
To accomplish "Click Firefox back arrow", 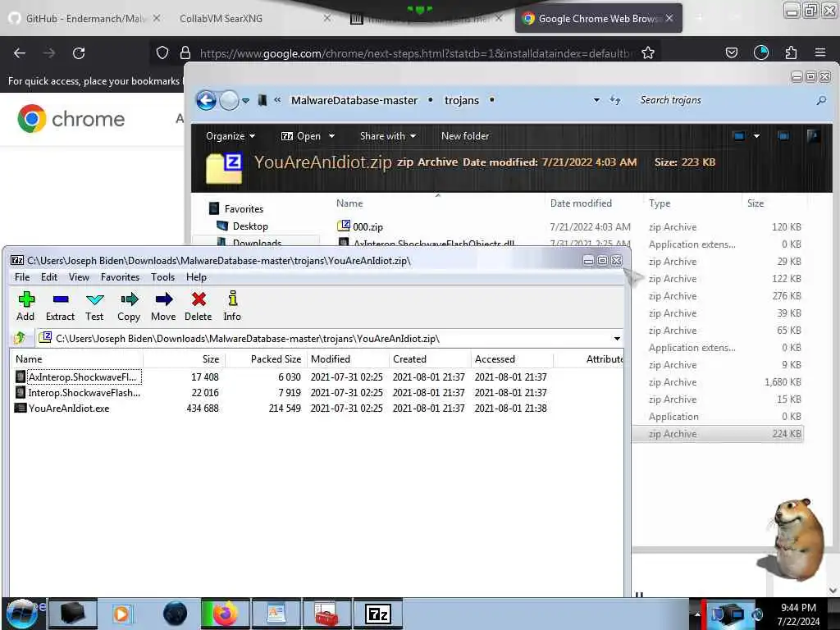I will [20, 53].
